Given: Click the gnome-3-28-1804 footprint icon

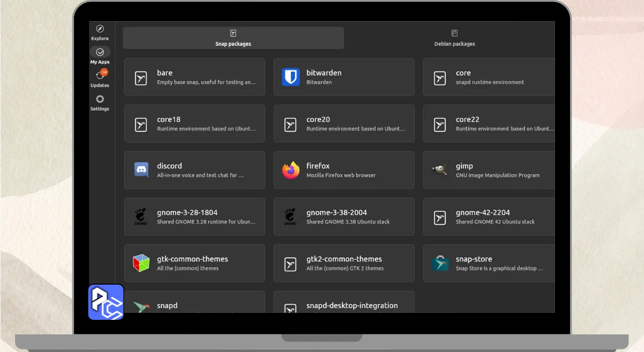Looking at the screenshot, I should [x=141, y=217].
